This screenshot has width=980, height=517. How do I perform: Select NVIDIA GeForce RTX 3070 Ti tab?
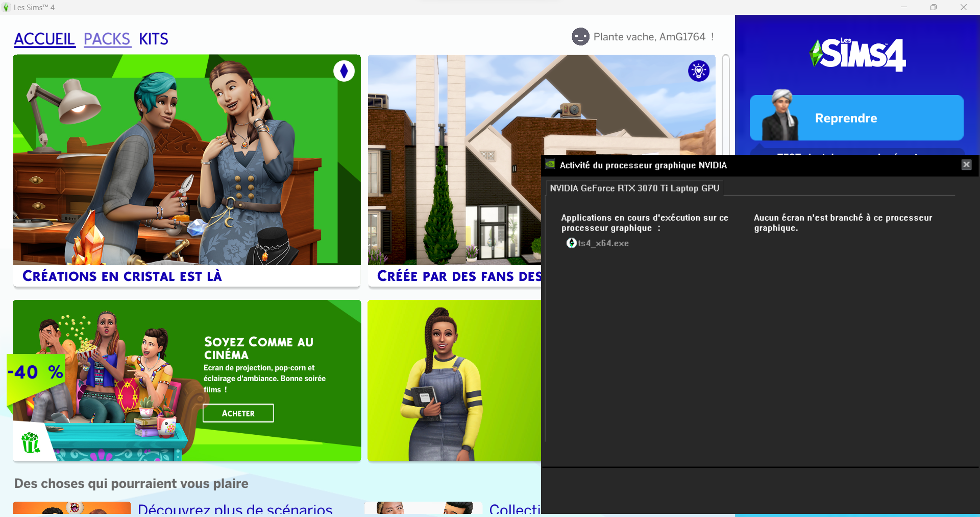click(634, 188)
